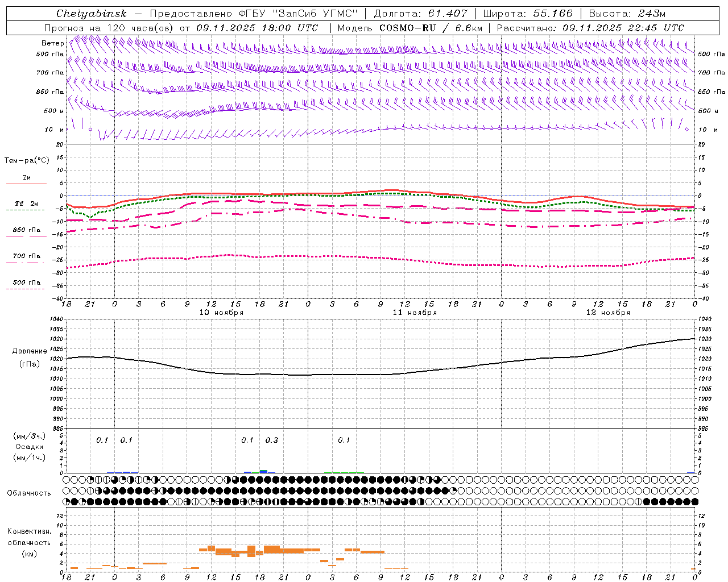Click the '(мм/3ч.)' precipitation unit label

(x=30, y=436)
